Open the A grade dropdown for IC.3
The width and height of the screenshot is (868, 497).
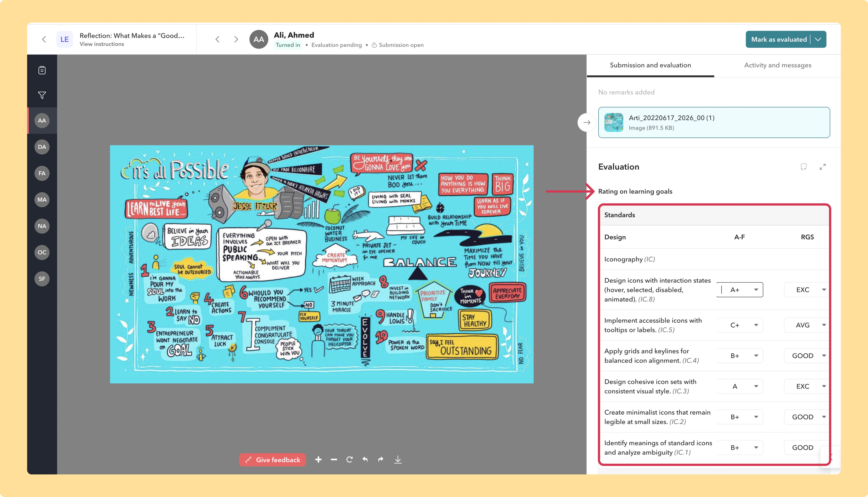740,386
